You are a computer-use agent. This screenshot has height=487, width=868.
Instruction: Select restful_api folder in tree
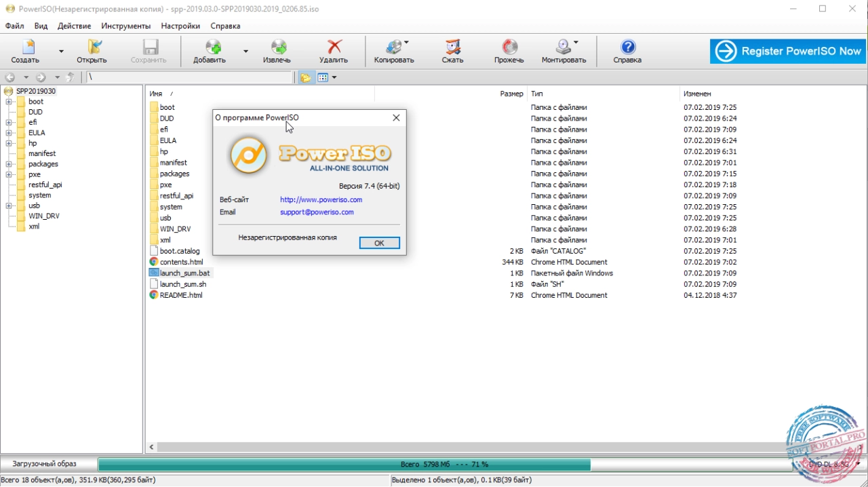45,184
